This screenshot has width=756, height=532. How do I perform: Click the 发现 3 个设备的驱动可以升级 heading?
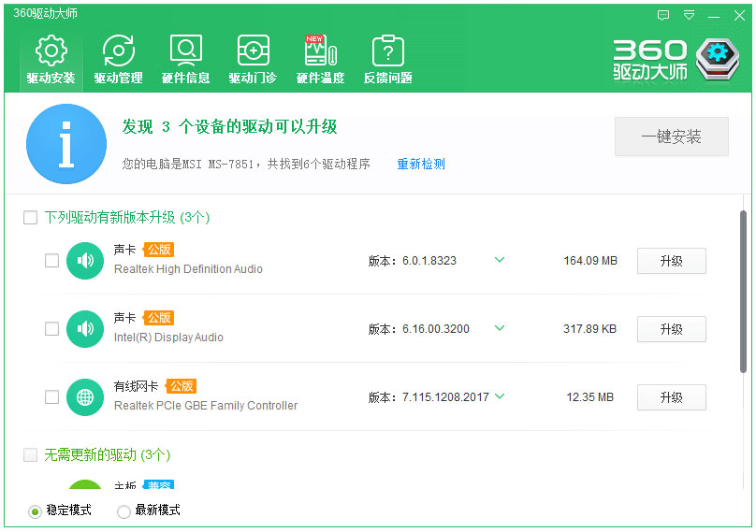229,127
